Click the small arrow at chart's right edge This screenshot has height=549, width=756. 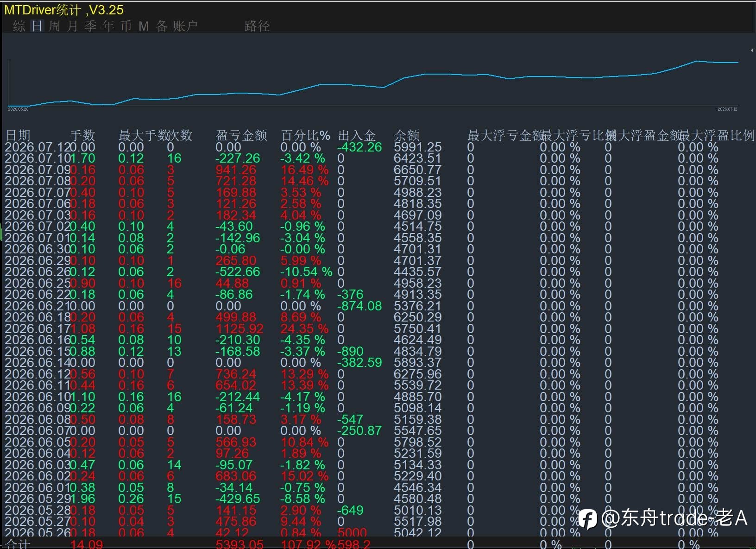pos(751,50)
